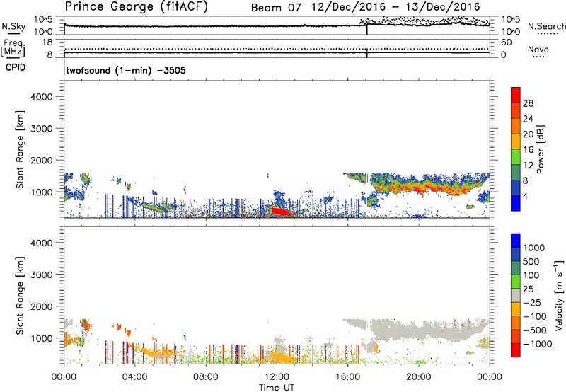
Task: Click the "28" label on the power colorbar
Action: click(x=528, y=103)
